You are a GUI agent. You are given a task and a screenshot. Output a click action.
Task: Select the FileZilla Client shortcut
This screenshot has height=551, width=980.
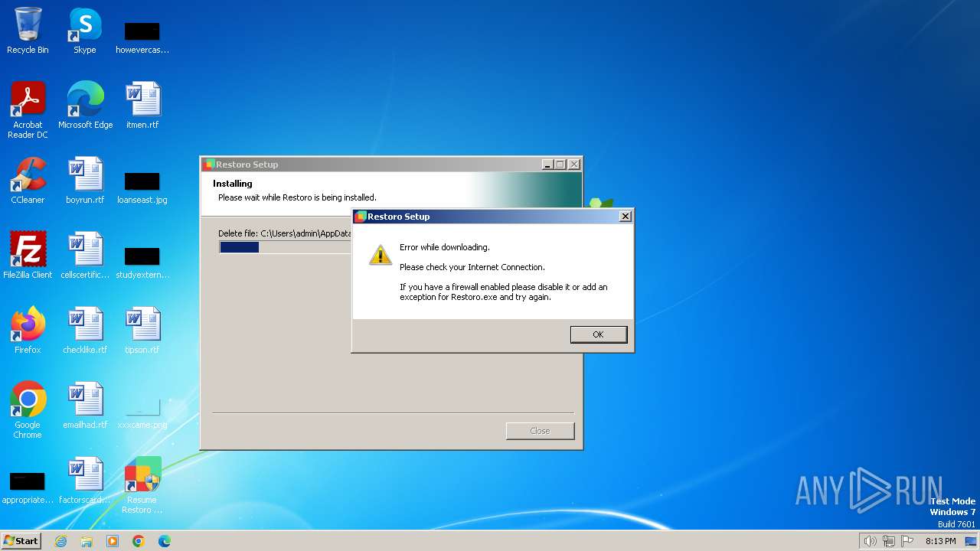[x=28, y=256]
